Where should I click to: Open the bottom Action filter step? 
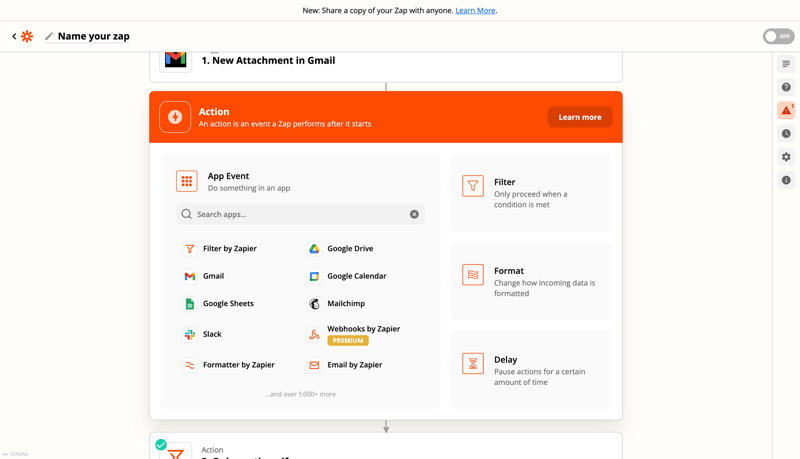pos(386,446)
